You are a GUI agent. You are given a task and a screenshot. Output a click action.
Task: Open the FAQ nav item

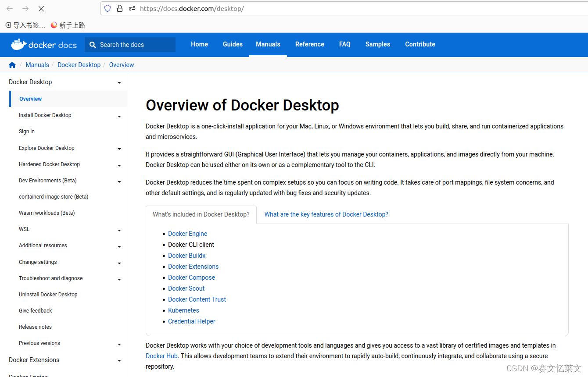[x=345, y=44]
